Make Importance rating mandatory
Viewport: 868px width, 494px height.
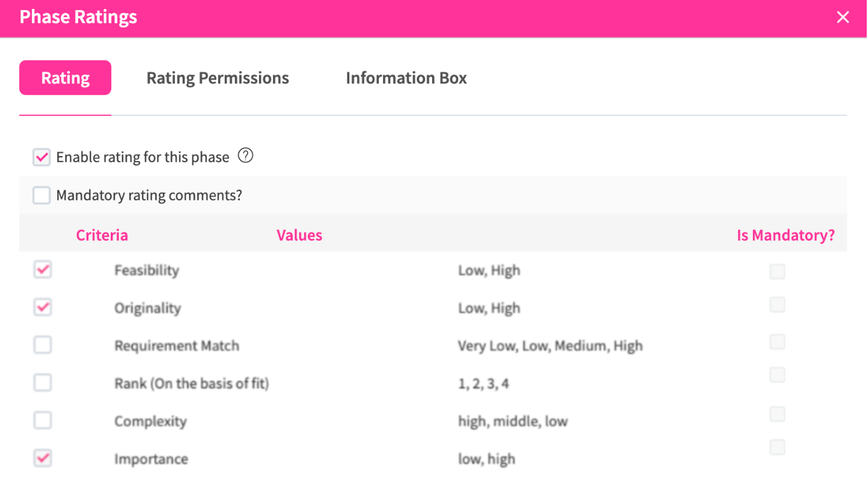tap(777, 448)
